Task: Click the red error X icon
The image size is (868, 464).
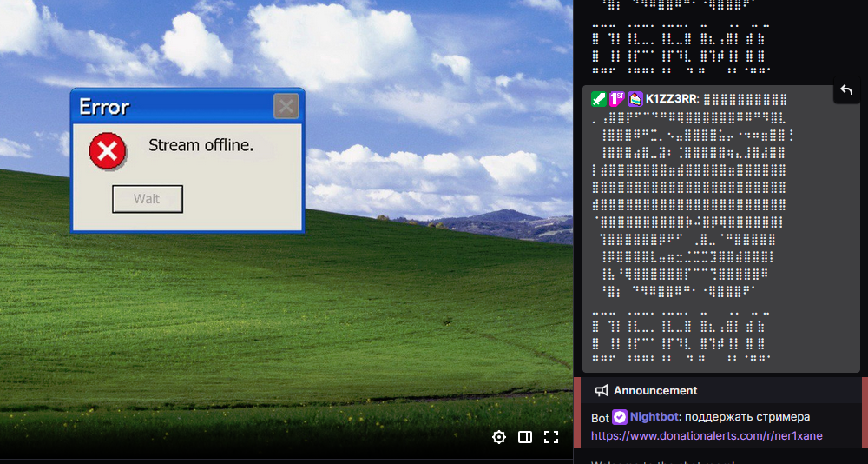Action: pos(108,151)
